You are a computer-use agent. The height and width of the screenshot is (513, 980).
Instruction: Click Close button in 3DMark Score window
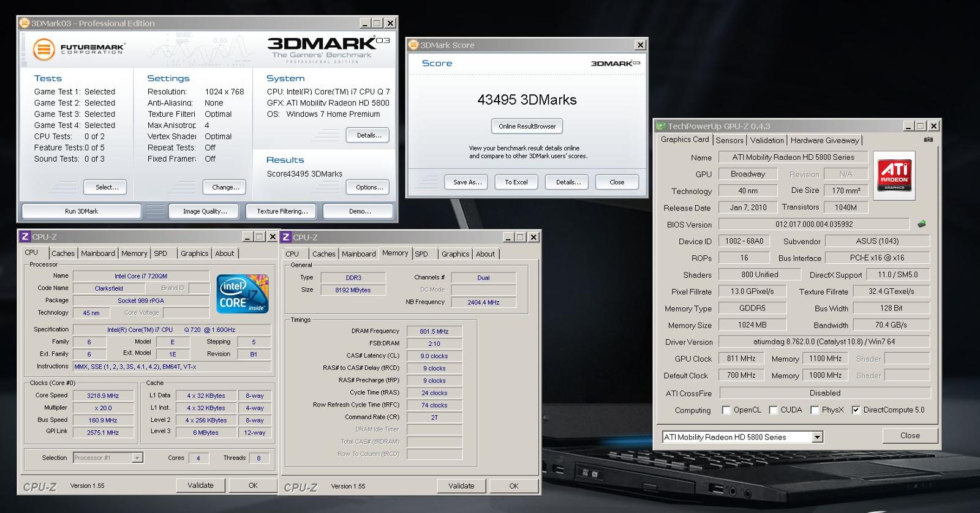coord(617,182)
